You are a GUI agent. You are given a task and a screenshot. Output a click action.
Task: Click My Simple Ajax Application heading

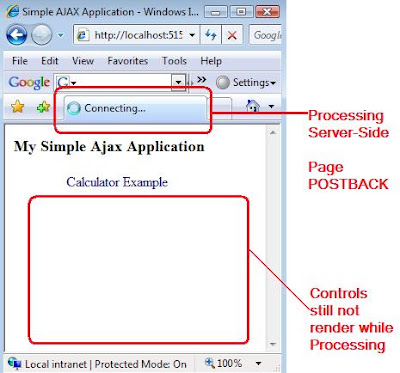tap(109, 147)
